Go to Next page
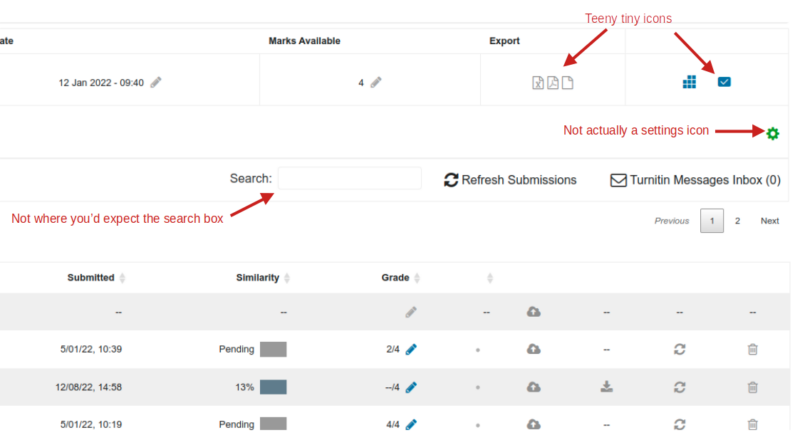Image resolution: width=800 pixels, height=445 pixels. pos(769,221)
